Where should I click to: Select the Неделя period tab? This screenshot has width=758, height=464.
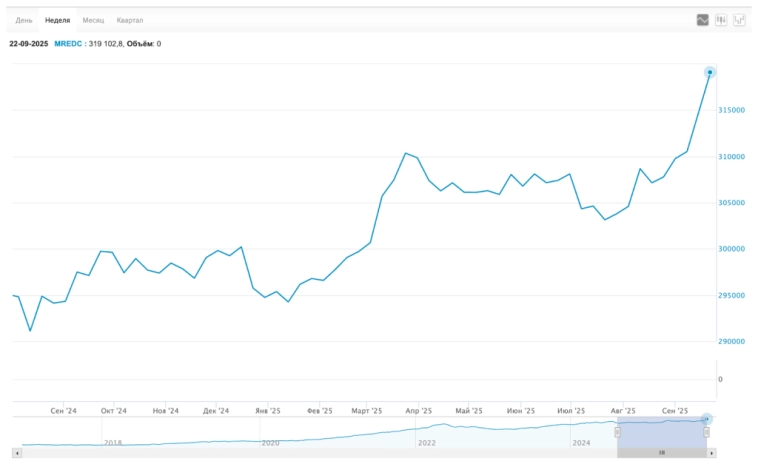pos(58,20)
